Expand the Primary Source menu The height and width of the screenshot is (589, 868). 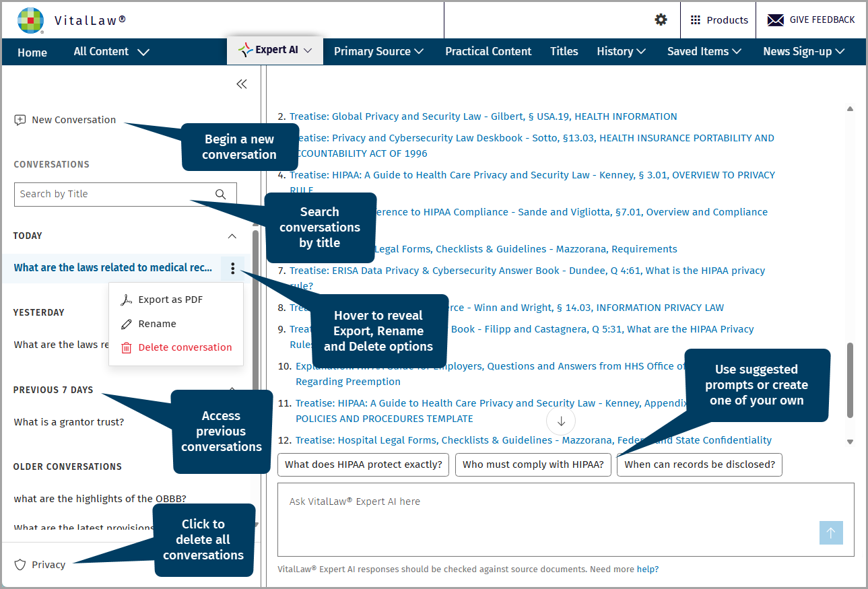coord(378,51)
